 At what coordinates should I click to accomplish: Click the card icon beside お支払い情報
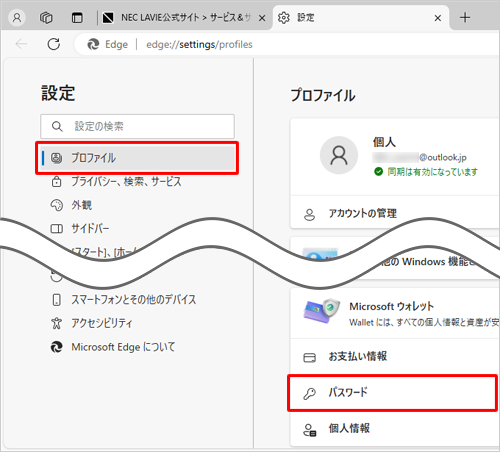point(309,358)
